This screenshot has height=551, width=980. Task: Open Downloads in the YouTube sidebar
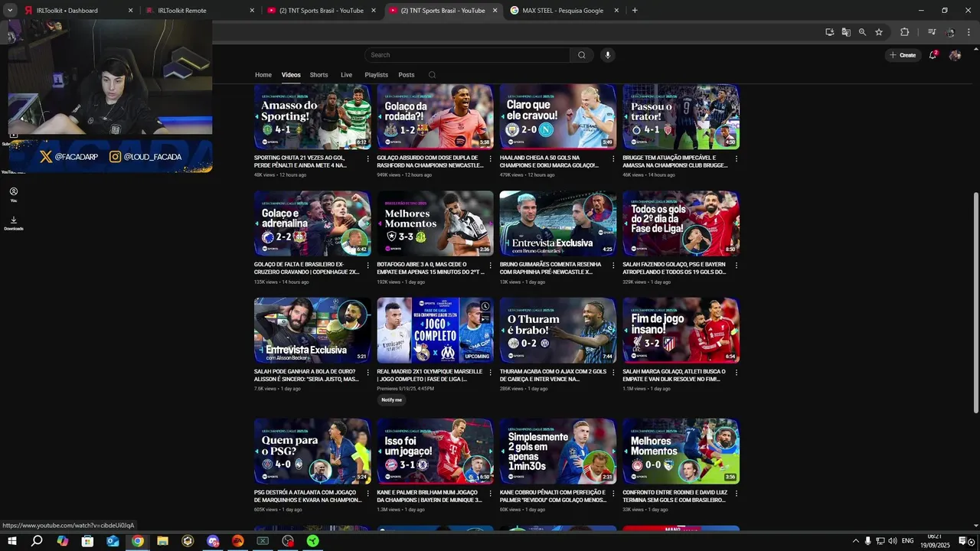coord(13,223)
